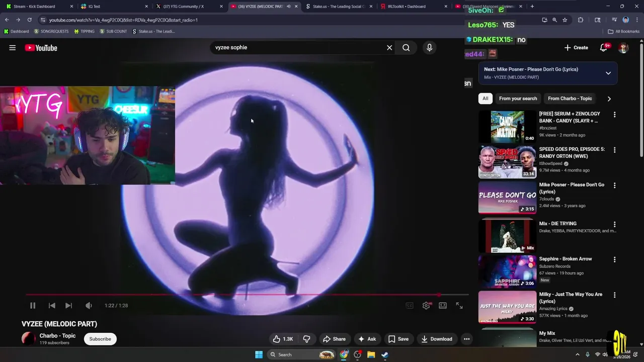Open the Chrome extensions puzzle icon

pyautogui.click(x=581, y=20)
